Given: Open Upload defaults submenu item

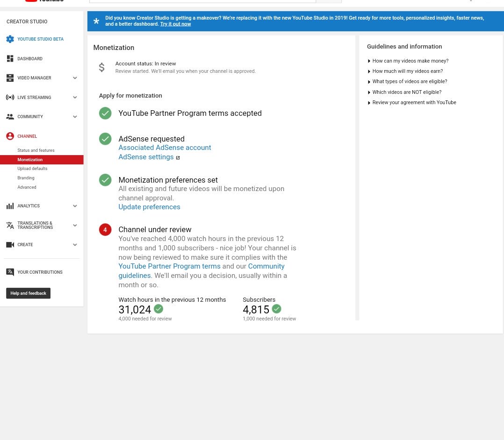Looking at the screenshot, I should pyautogui.click(x=32, y=169).
